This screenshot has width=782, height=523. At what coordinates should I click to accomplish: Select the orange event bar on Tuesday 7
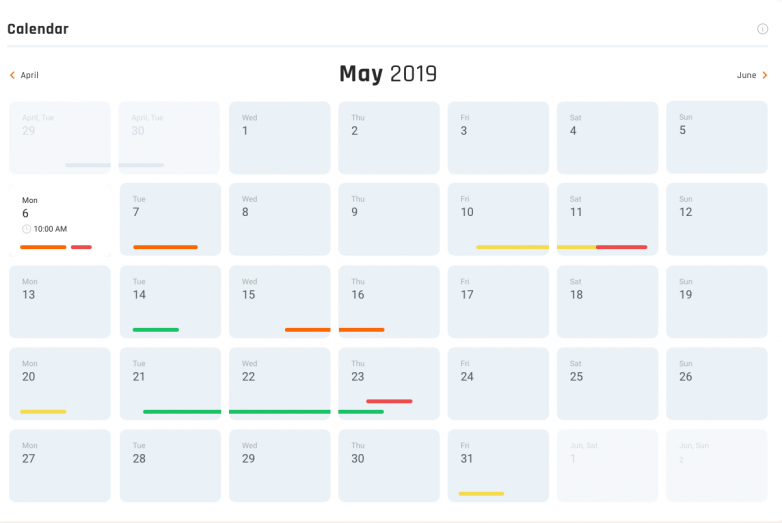[x=165, y=247]
